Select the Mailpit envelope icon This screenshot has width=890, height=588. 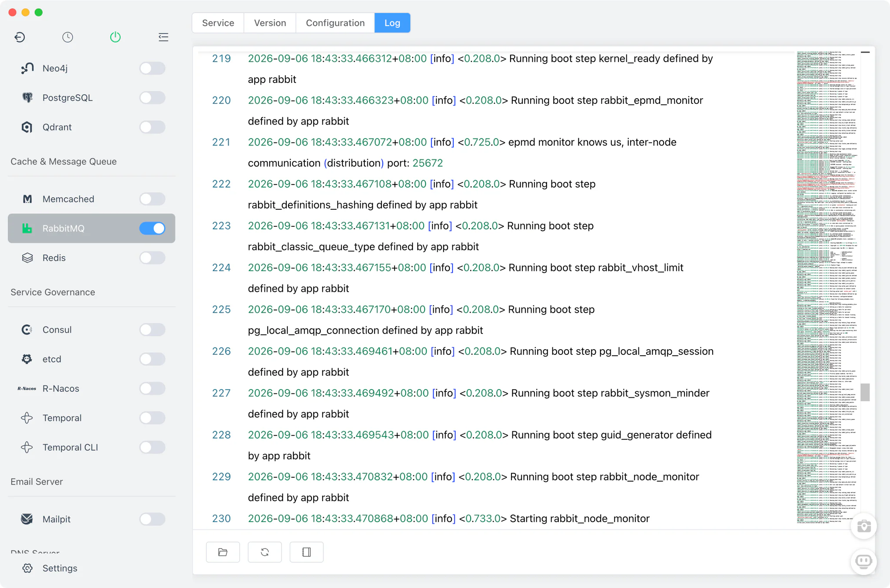pyautogui.click(x=27, y=519)
